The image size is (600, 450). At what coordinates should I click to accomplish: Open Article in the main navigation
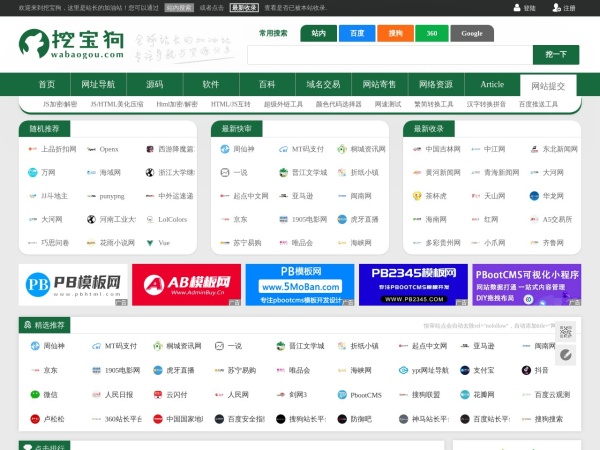[492, 85]
